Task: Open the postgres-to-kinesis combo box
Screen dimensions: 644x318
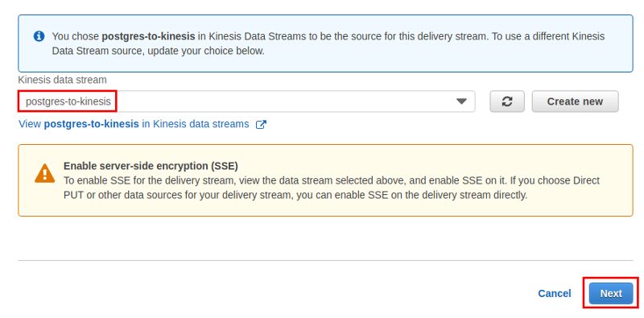Action: 246,101
